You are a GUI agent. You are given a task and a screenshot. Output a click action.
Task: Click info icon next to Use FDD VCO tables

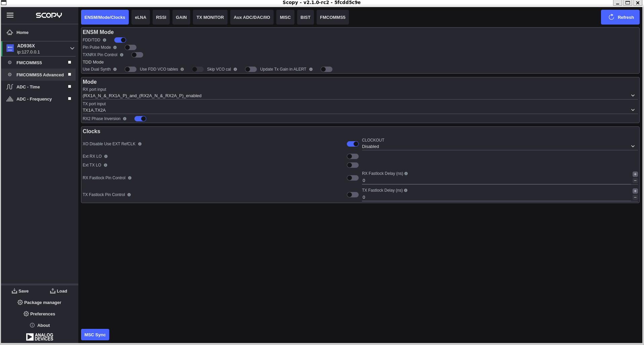(x=182, y=69)
